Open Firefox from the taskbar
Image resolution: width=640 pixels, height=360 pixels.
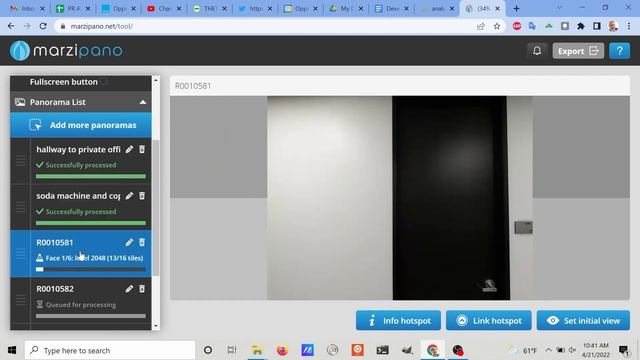pyautogui.click(x=282, y=350)
